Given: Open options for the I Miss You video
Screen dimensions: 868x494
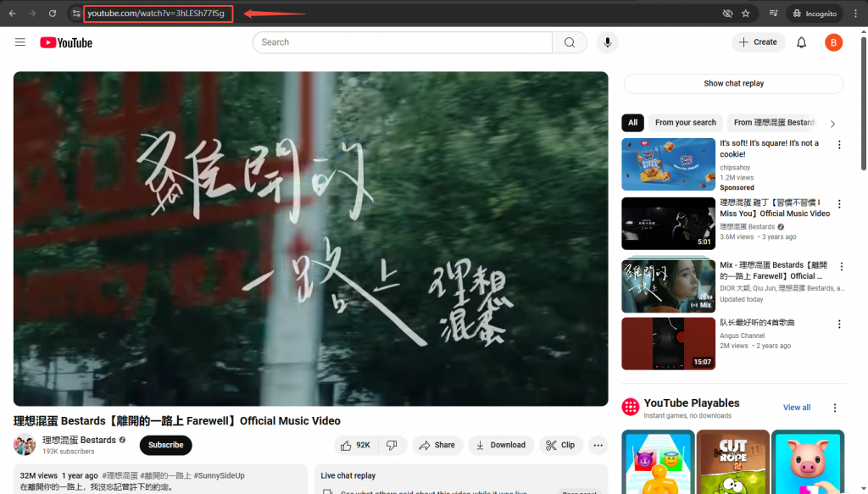Looking at the screenshot, I should [838, 204].
